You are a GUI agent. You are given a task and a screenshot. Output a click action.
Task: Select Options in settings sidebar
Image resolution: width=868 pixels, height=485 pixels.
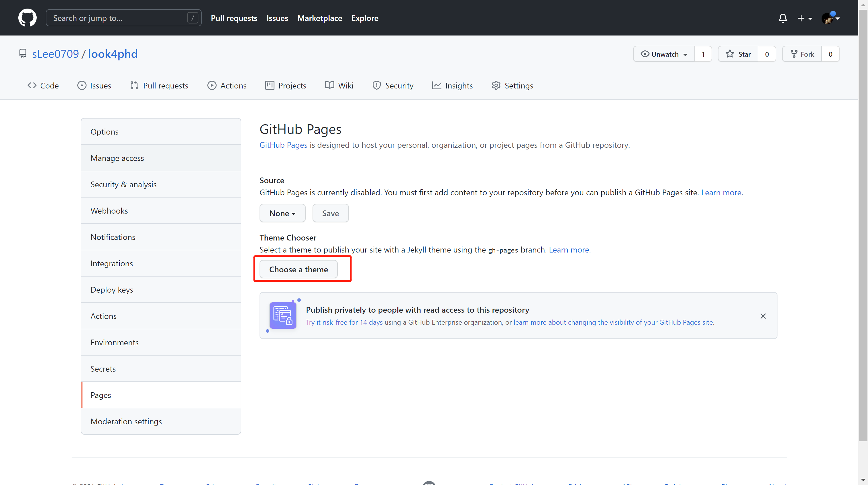(161, 132)
